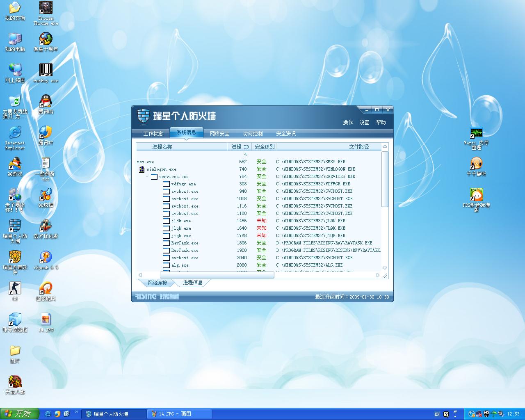This screenshot has width=525, height=420.
Task: Click the language bar help icon
Action: click(446, 414)
